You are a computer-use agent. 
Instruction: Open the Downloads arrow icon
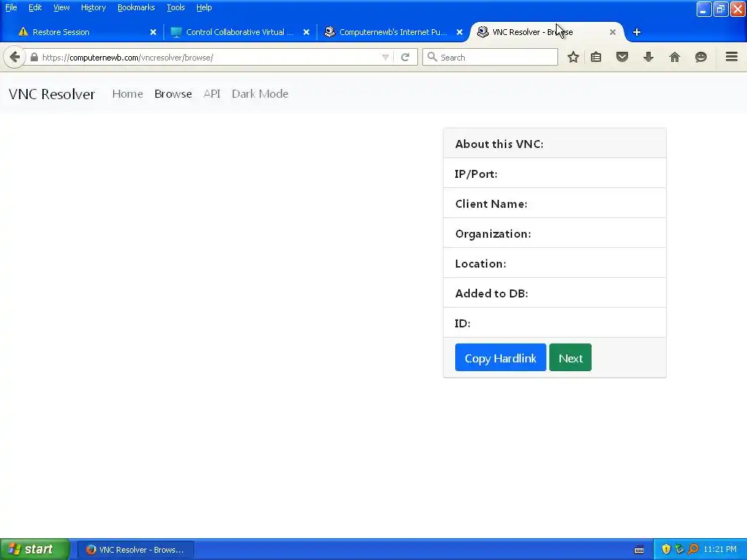pyautogui.click(x=649, y=58)
